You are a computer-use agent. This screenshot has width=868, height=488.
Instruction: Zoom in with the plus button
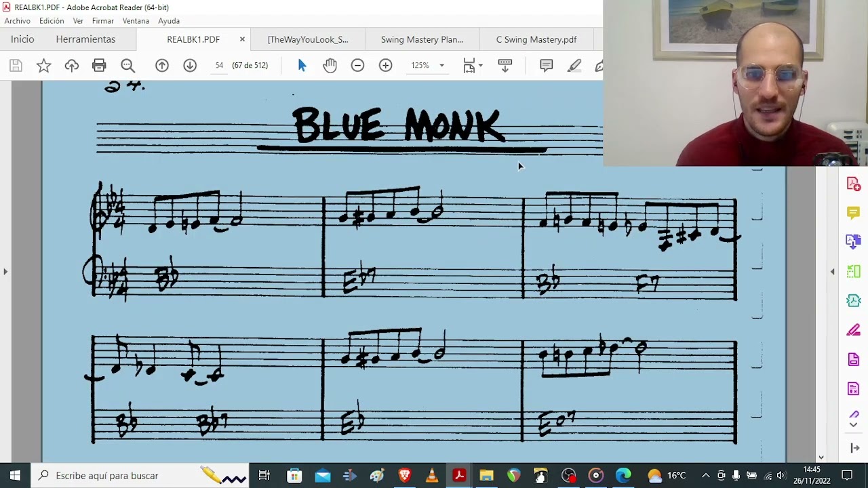[x=385, y=65]
